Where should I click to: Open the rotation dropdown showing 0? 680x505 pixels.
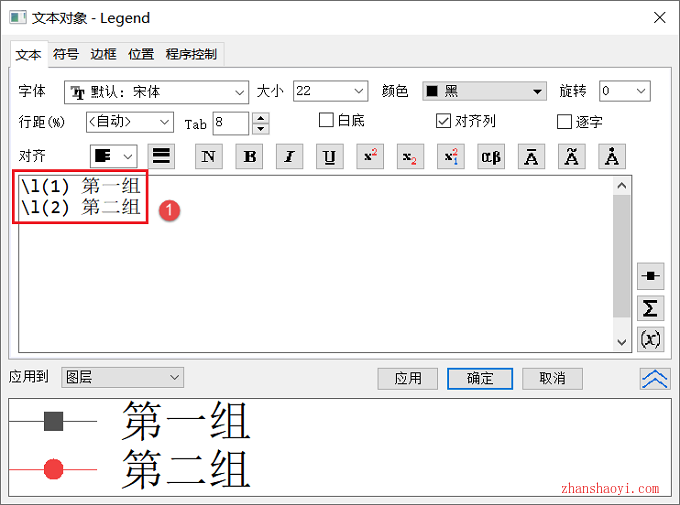point(625,91)
